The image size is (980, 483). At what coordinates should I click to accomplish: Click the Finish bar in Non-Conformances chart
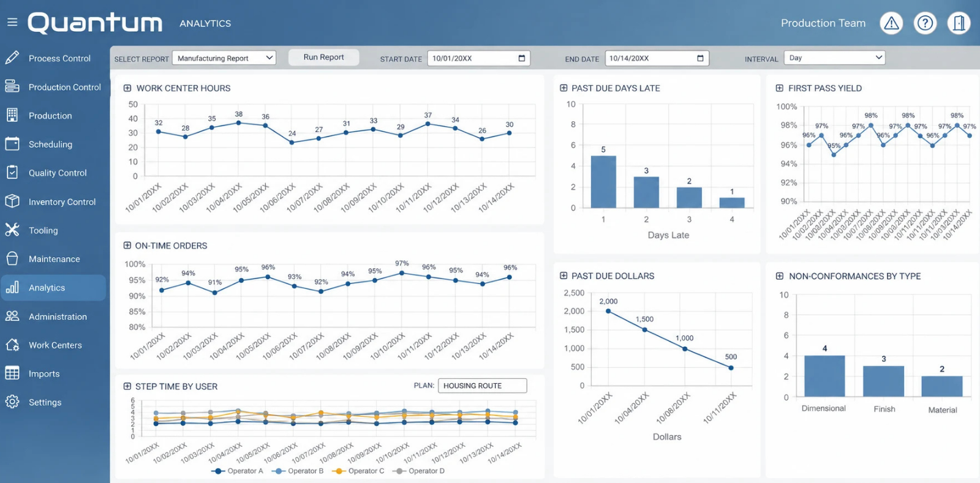tap(883, 381)
